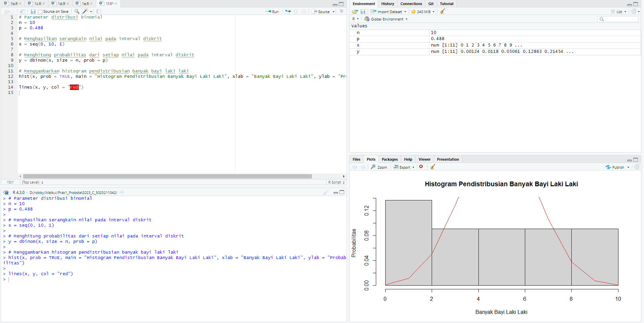644x323 pixels.
Task: Open the Global Environment dropdown
Action: point(386,19)
